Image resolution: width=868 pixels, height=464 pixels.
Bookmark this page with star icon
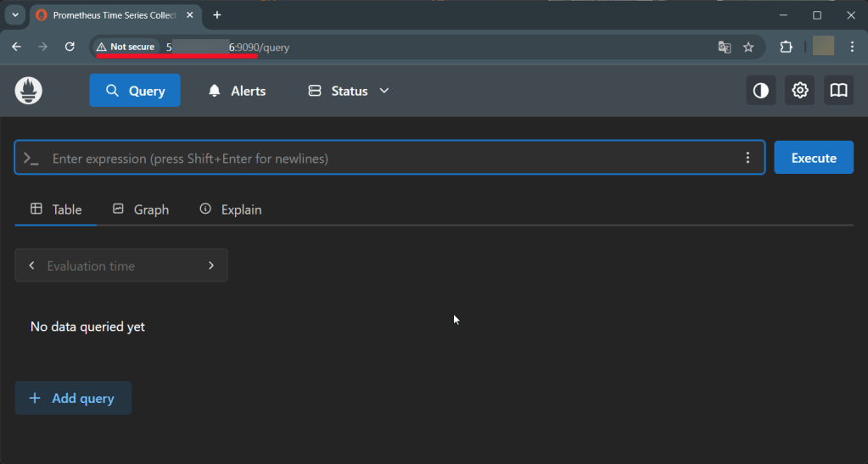click(748, 48)
